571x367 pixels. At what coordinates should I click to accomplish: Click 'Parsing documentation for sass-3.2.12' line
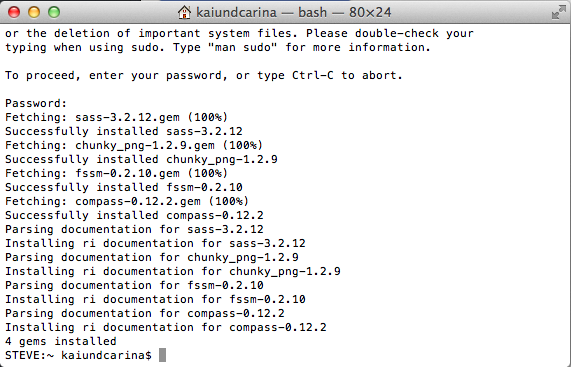(134, 229)
